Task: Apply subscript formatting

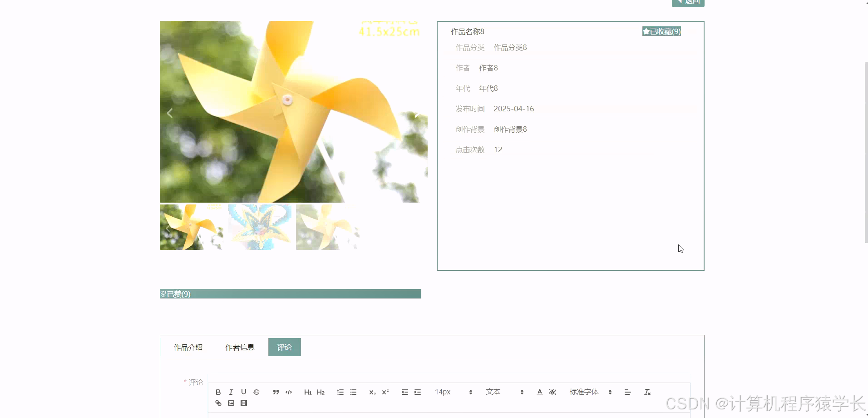Action: pyautogui.click(x=373, y=392)
